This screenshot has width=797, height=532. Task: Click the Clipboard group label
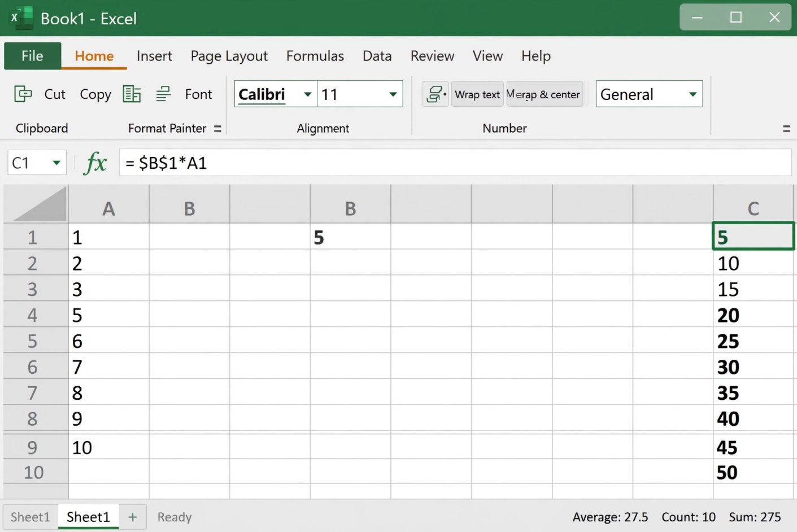pos(42,128)
